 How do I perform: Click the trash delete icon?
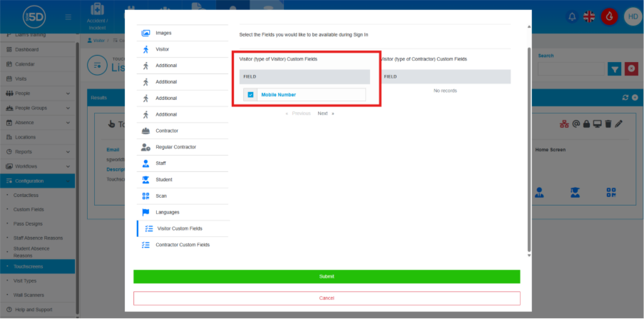click(x=608, y=123)
